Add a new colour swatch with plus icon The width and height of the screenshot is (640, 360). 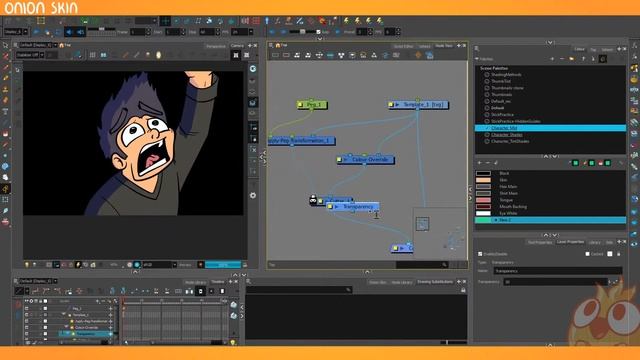[480, 163]
